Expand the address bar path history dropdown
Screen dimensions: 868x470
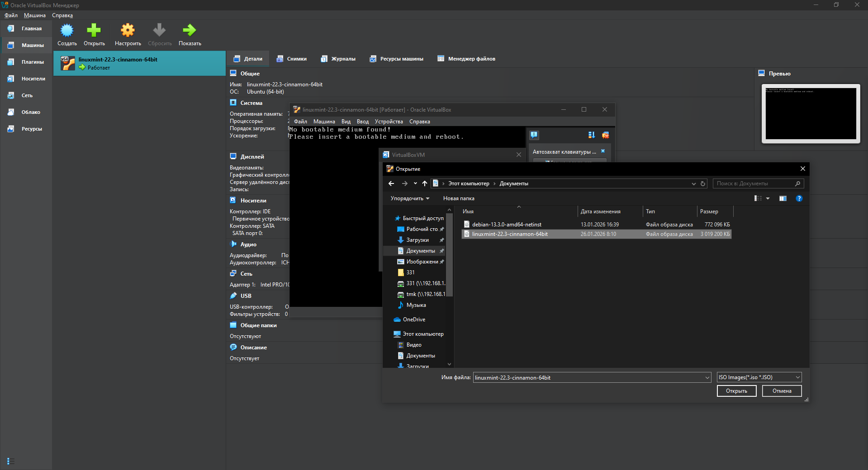(693, 183)
